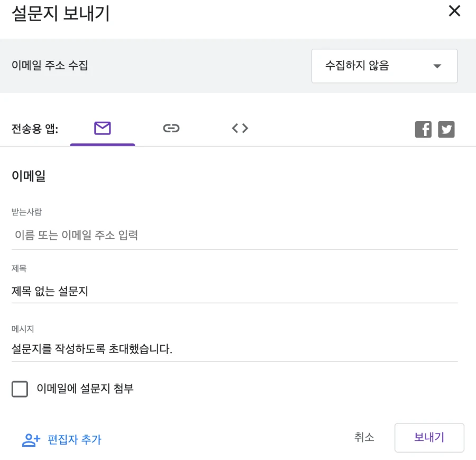476x460 pixels.
Task: Click the 보내기 send button
Action: 429,437
